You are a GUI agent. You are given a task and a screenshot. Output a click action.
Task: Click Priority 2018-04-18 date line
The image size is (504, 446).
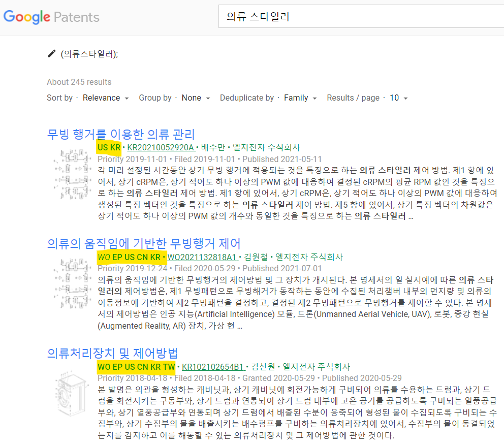[x=250, y=378]
